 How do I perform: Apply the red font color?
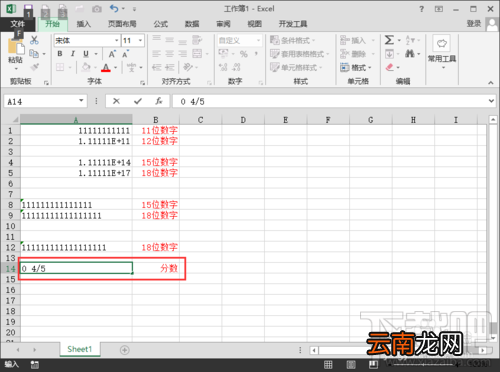click(106, 68)
